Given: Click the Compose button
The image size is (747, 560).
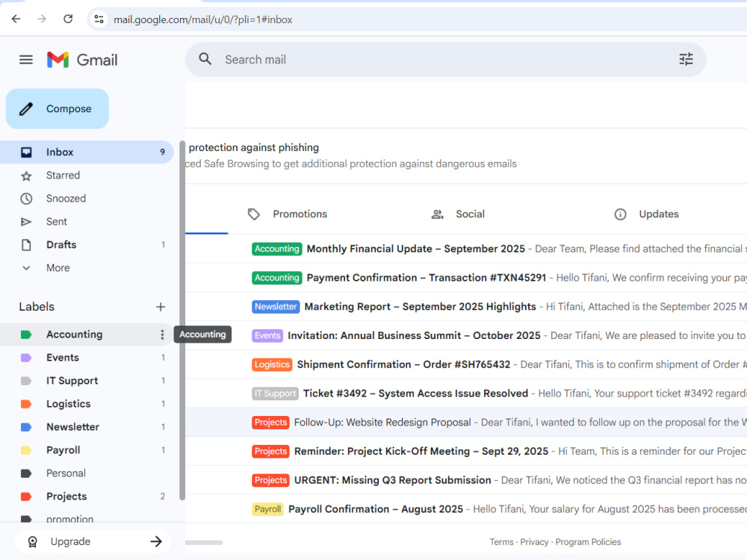Looking at the screenshot, I should [58, 109].
